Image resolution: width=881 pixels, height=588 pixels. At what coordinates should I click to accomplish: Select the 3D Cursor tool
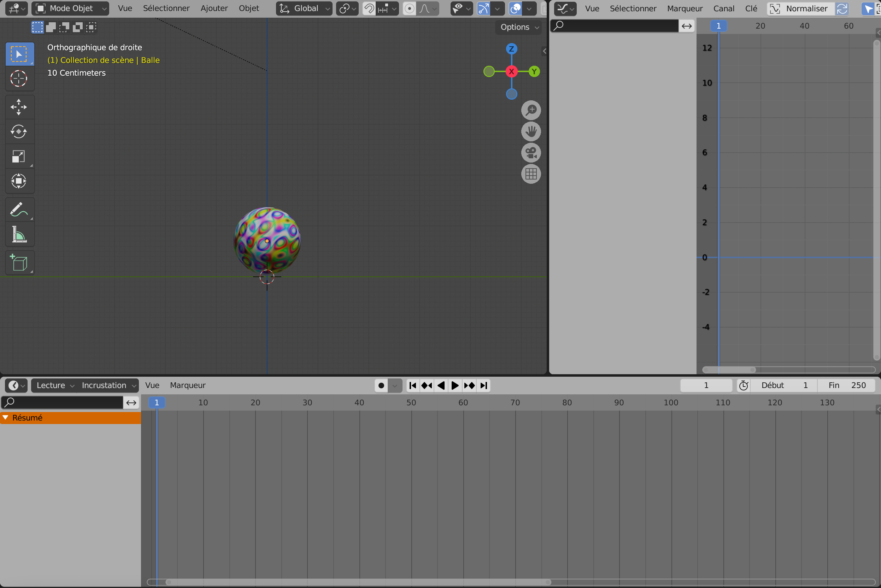pyautogui.click(x=19, y=79)
